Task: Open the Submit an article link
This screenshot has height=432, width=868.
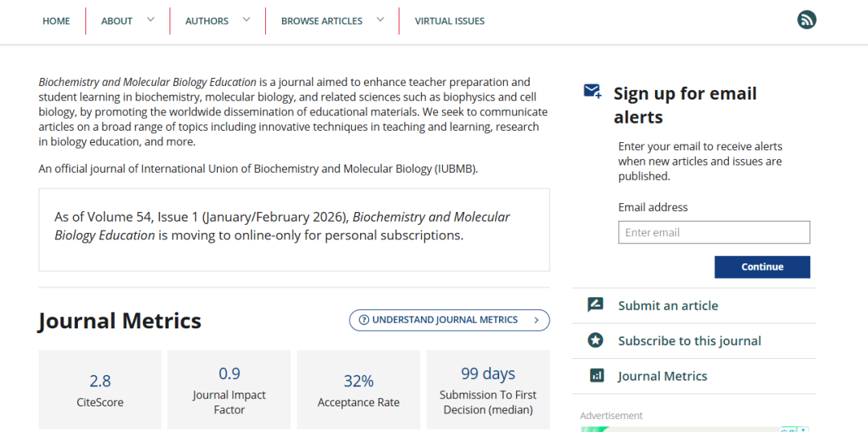Action: [668, 305]
